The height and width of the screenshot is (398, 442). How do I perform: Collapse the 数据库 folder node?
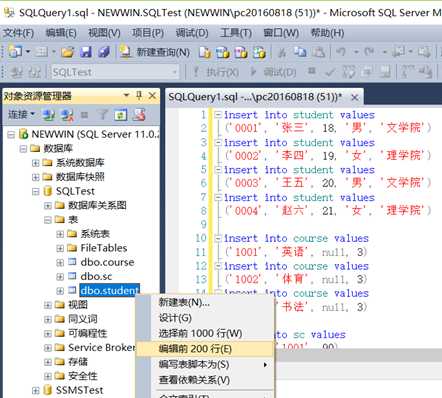coord(23,149)
